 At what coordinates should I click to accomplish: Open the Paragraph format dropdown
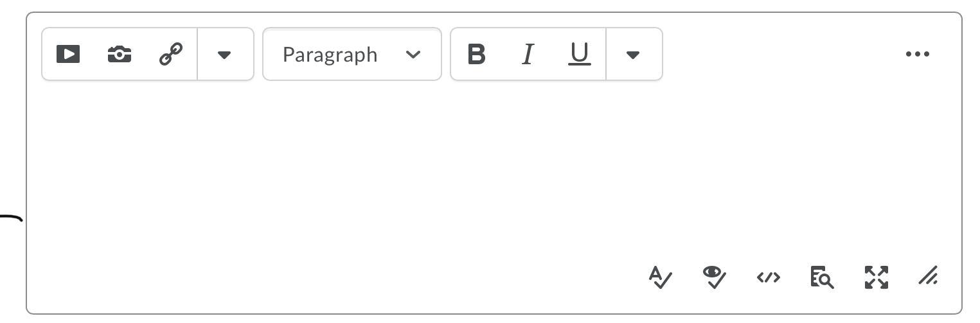pos(352,54)
